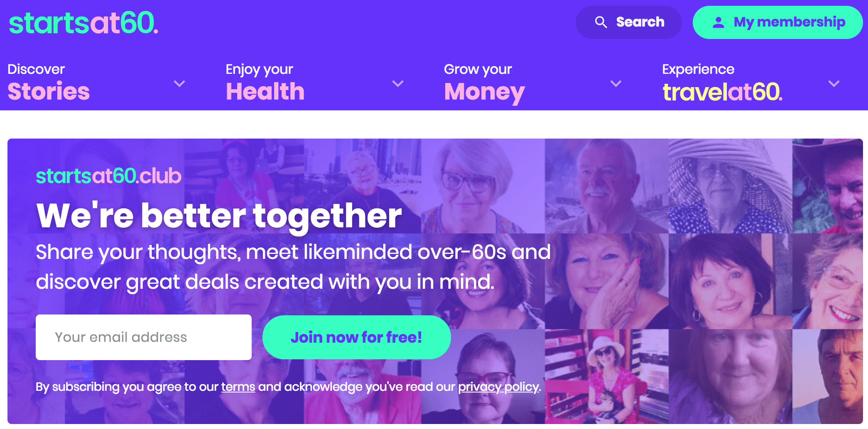Open the terms link

[238, 387]
